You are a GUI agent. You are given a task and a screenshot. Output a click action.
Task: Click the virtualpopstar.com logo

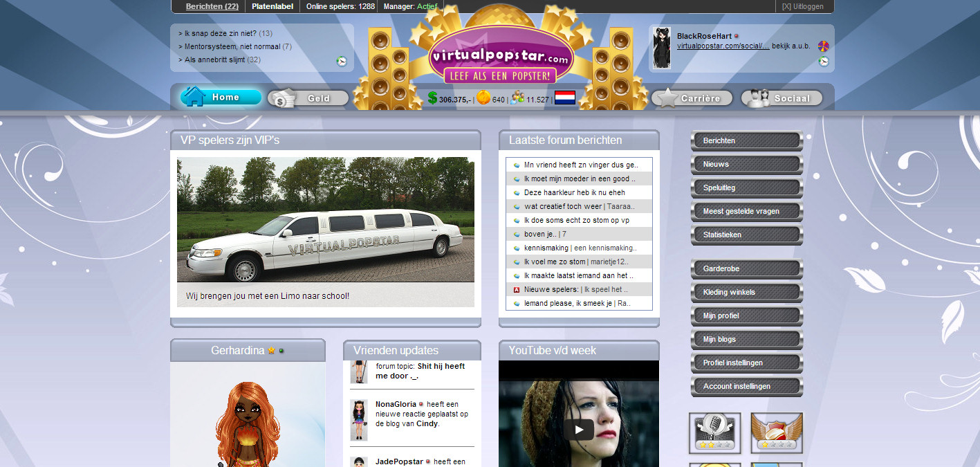click(501, 56)
